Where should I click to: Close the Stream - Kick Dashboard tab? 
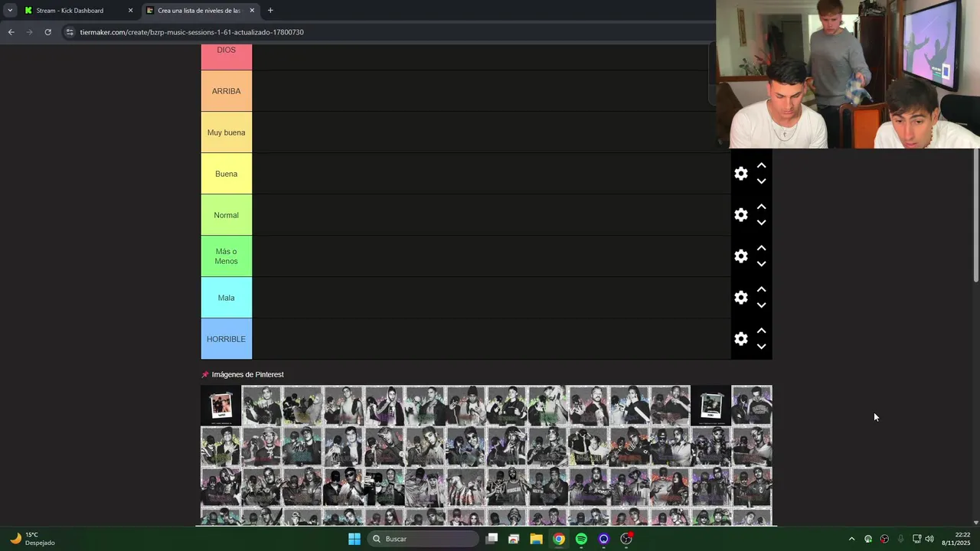pyautogui.click(x=130, y=11)
